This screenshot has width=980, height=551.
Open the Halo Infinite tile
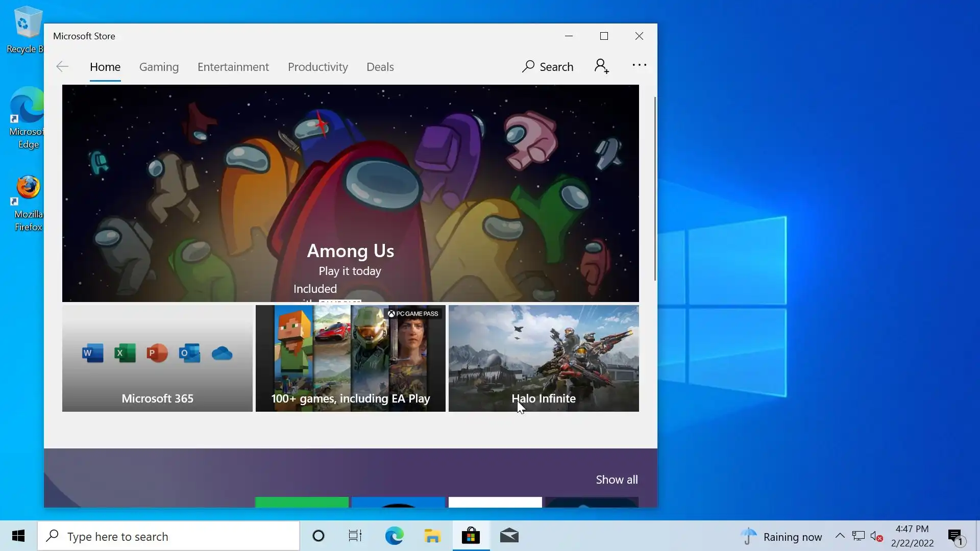pos(544,358)
